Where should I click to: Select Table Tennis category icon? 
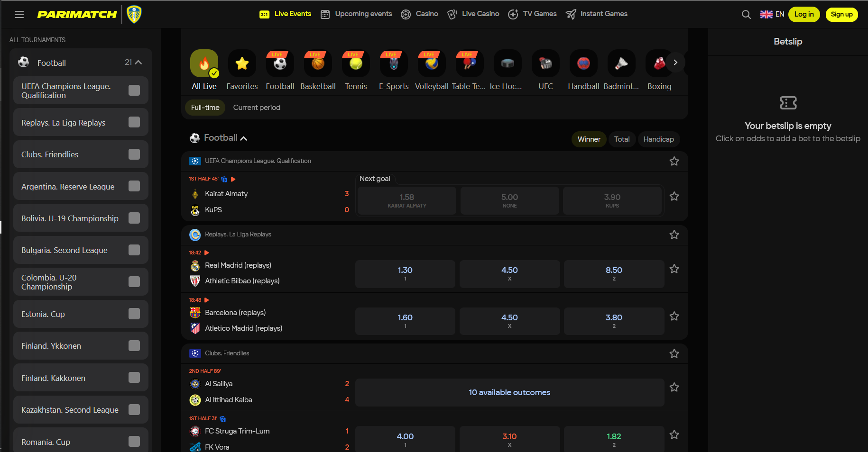(x=470, y=63)
